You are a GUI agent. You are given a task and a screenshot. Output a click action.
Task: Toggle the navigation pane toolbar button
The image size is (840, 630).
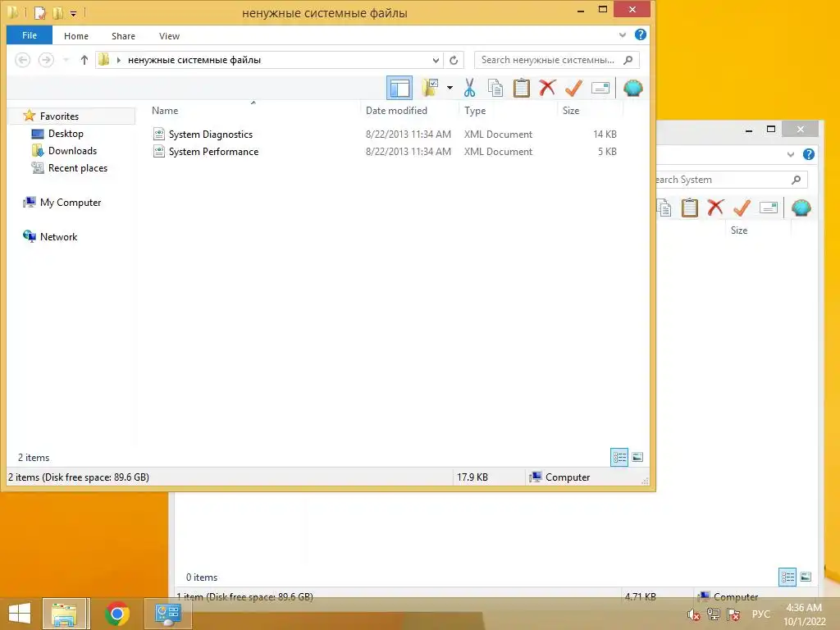(399, 88)
